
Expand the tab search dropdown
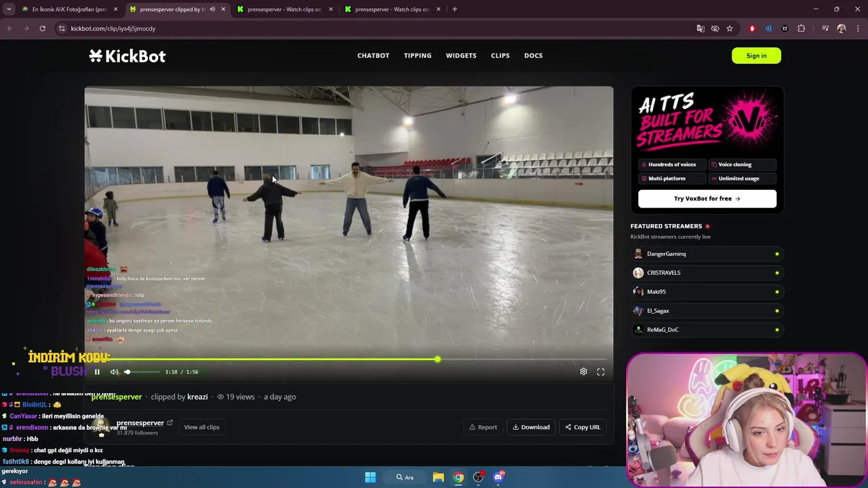(9, 9)
